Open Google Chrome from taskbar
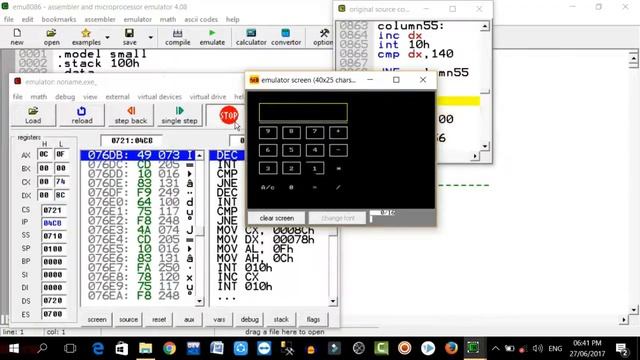The image size is (640, 360). [x=169, y=348]
